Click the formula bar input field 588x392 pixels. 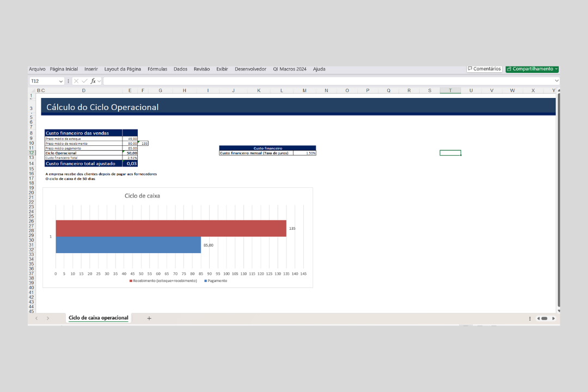[327, 81]
